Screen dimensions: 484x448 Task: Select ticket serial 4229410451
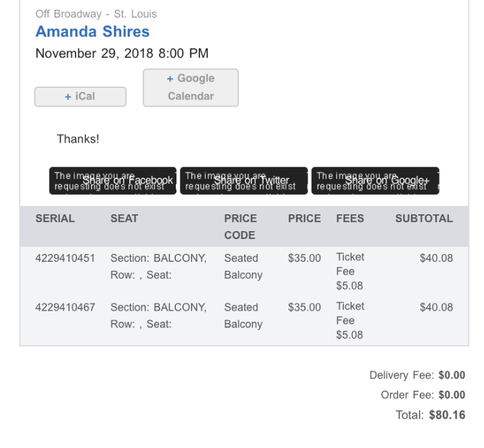coord(65,259)
